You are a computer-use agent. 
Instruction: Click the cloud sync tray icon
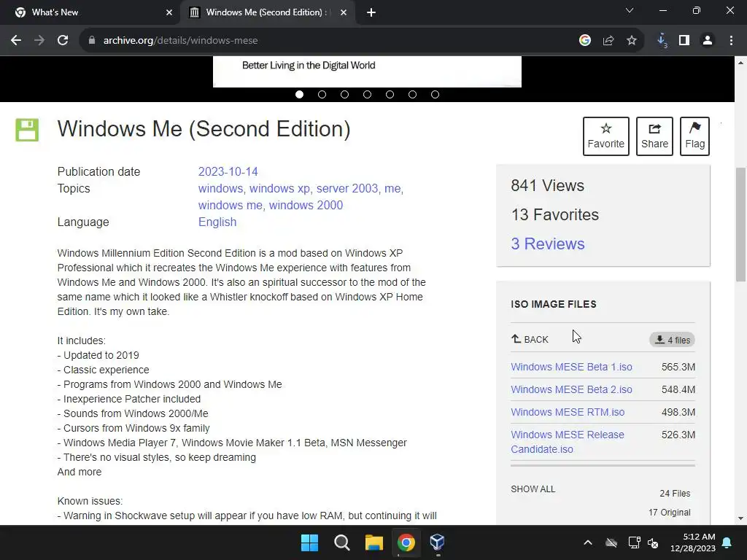tap(611, 542)
